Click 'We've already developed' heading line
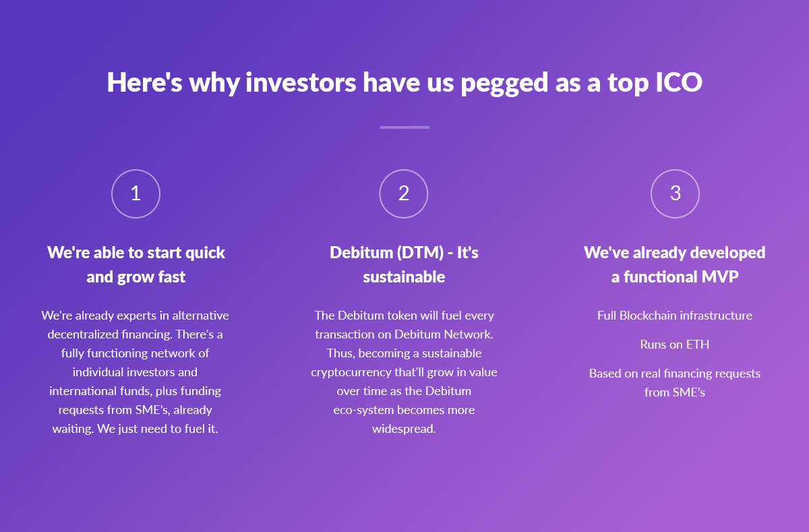 675,253
